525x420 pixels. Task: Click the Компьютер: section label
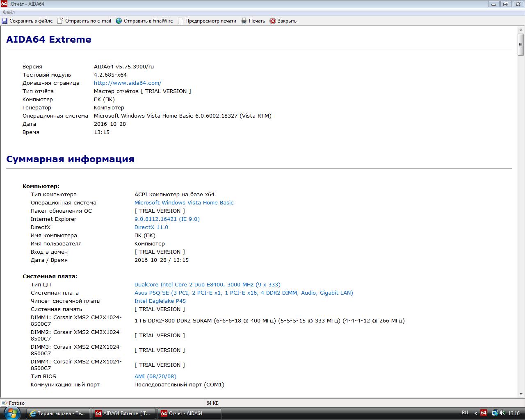pyautogui.click(x=41, y=186)
